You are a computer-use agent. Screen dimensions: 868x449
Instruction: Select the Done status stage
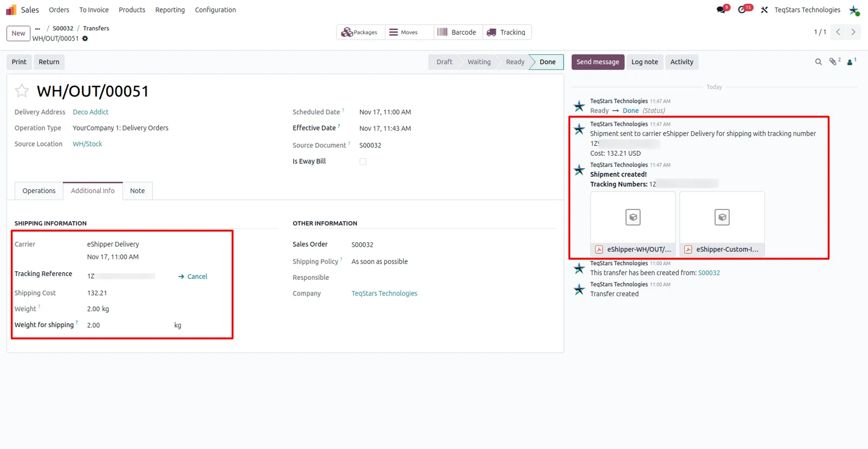(547, 62)
